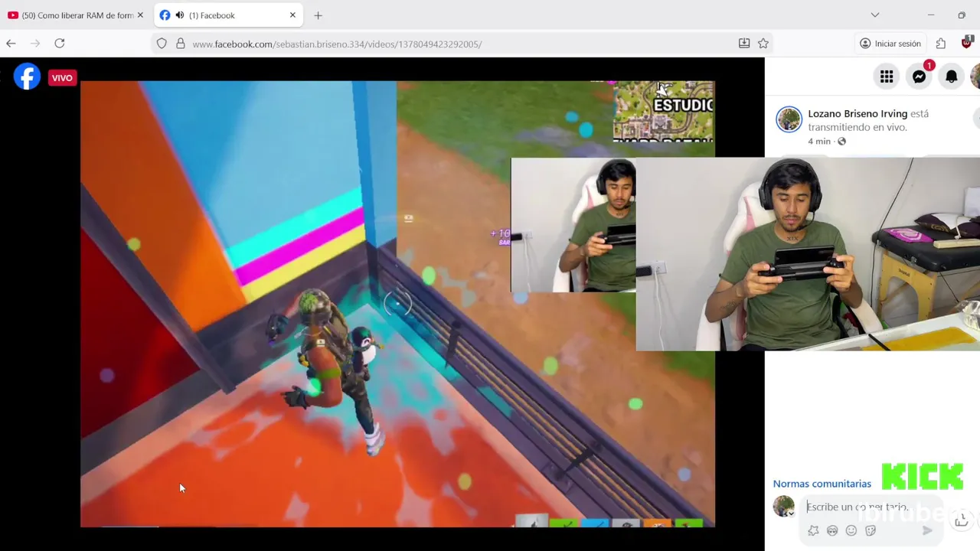Viewport: 980px width, 551px height.
Task: Open the Facebook logo home link
Action: [27, 77]
